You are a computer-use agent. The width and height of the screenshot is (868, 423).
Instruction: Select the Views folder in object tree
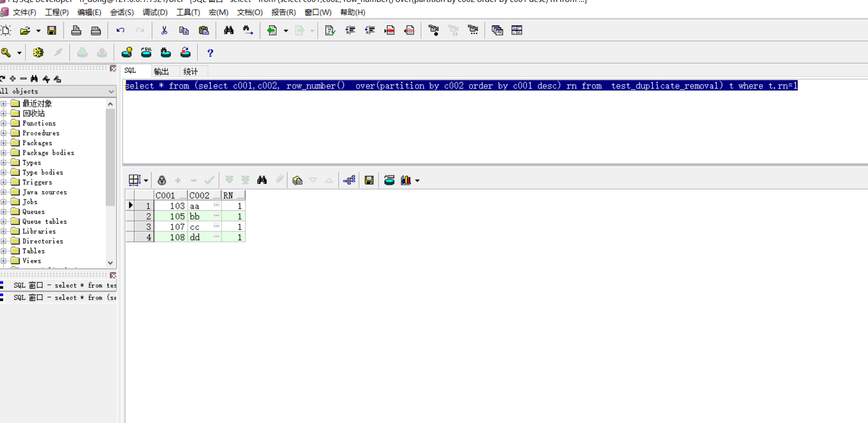(x=31, y=261)
